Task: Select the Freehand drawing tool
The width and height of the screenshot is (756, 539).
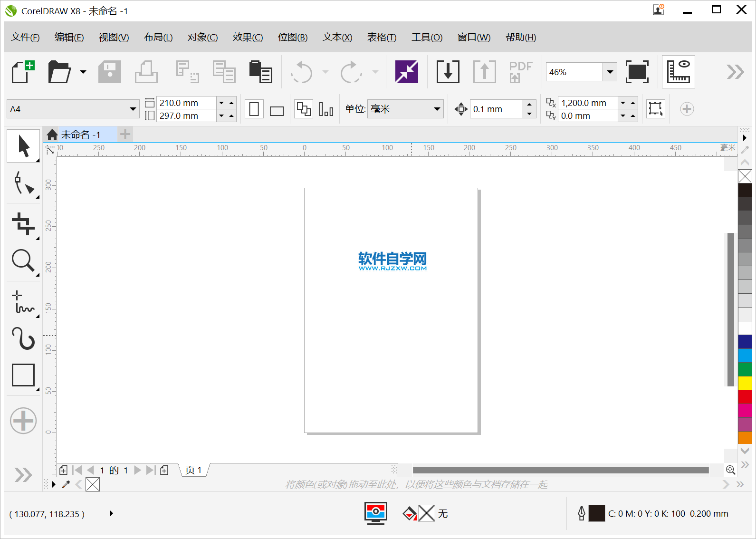Action: [23, 302]
